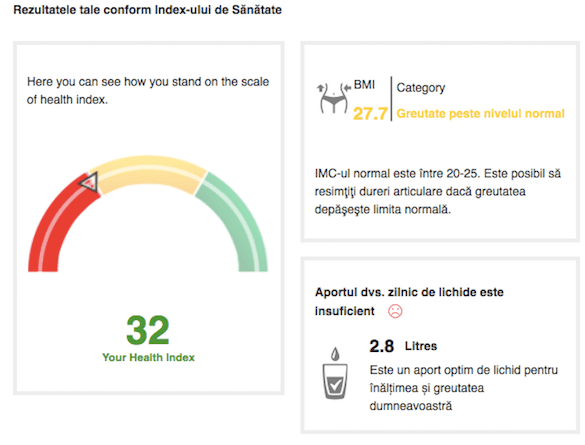The height and width of the screenshot is (445, 585).
Task: Click the sad face icon
Action: coord(395,311)
